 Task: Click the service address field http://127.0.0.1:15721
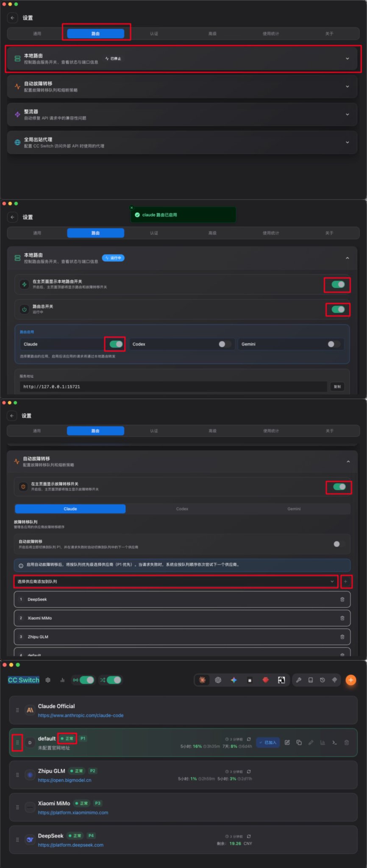click(x=173, y=387)
